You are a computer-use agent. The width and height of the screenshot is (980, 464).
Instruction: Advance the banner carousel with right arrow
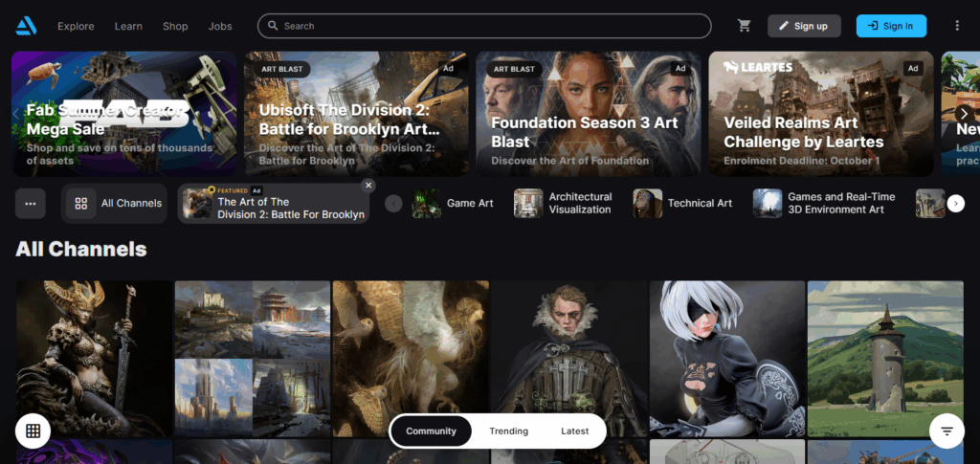[x=964, y=114]
